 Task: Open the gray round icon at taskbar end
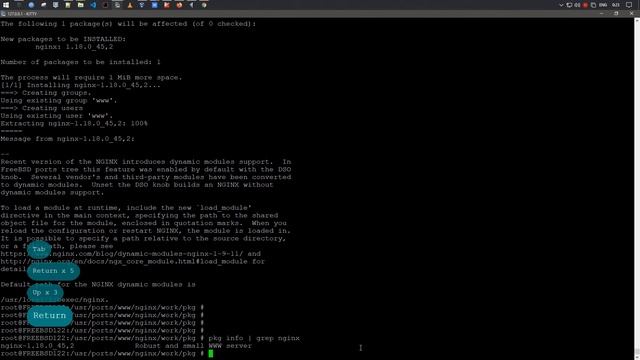204,5
